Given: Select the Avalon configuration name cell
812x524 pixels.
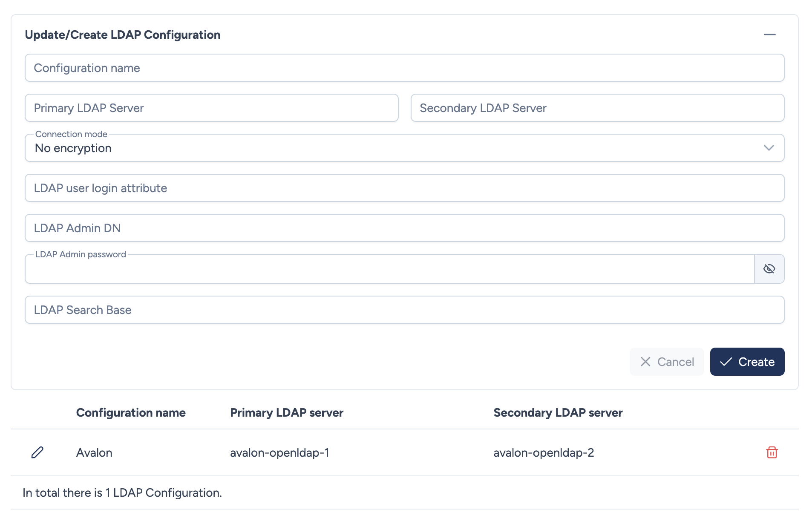Looking at the screenshot, I should tap(94, 453).
